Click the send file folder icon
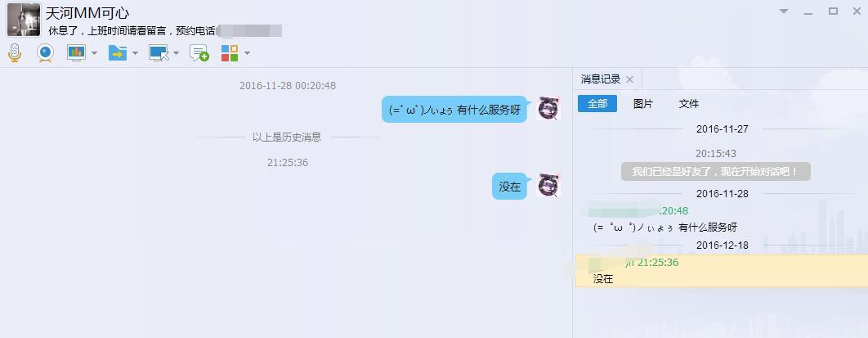 [x=118, y=52]
